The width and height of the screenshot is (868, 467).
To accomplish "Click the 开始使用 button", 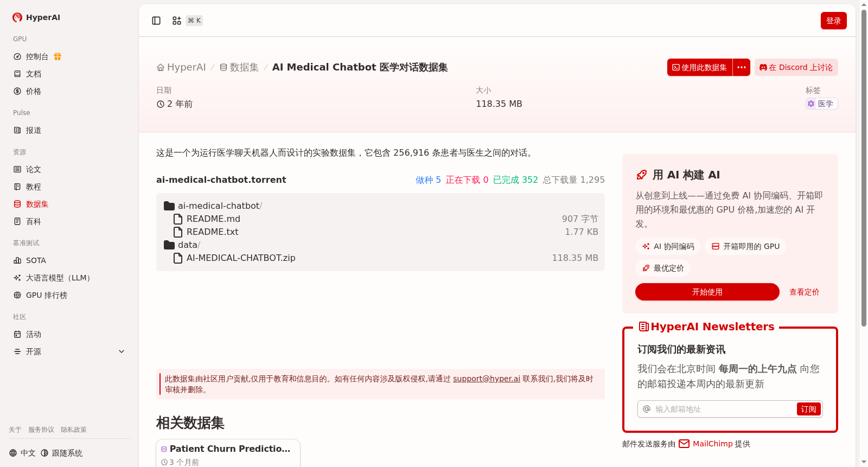I will click(707, 292).
